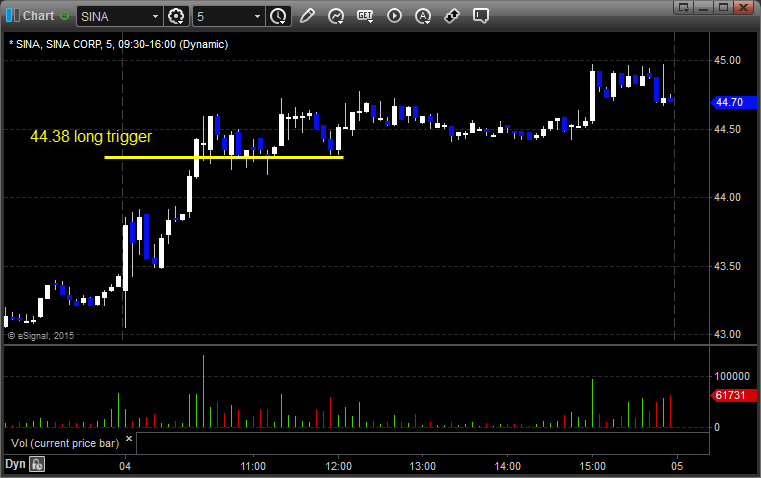Click the speech bubble alert icon

[480, 16]
